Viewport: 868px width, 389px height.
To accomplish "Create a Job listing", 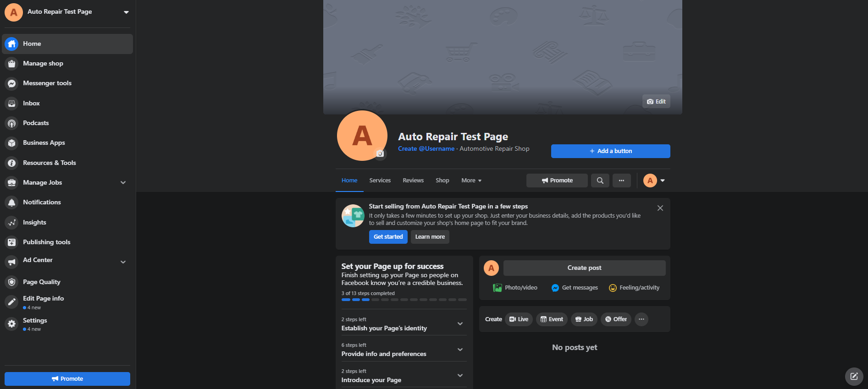I will 584,319.
